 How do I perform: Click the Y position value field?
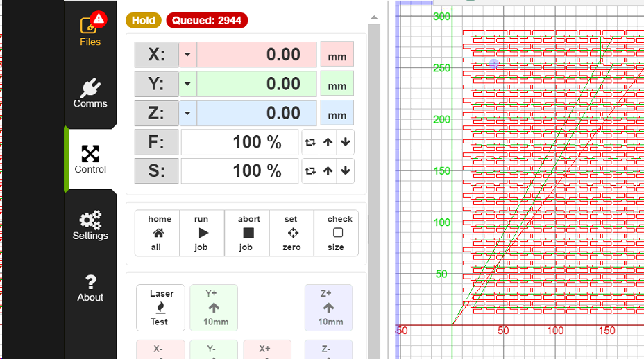[x=257, y=84]
